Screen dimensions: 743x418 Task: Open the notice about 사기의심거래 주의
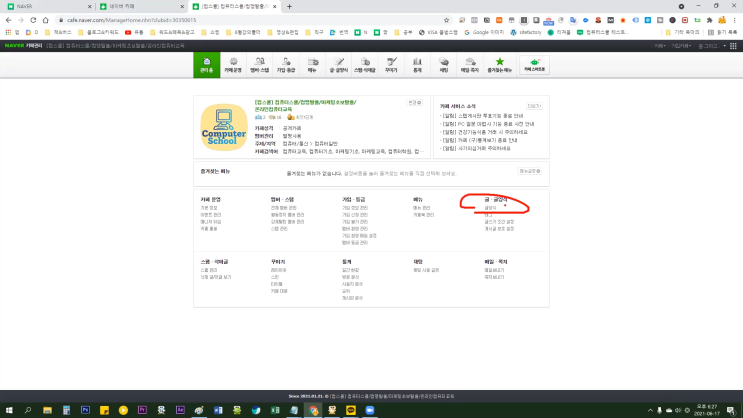pyautogui.click(x=476, y=148)
